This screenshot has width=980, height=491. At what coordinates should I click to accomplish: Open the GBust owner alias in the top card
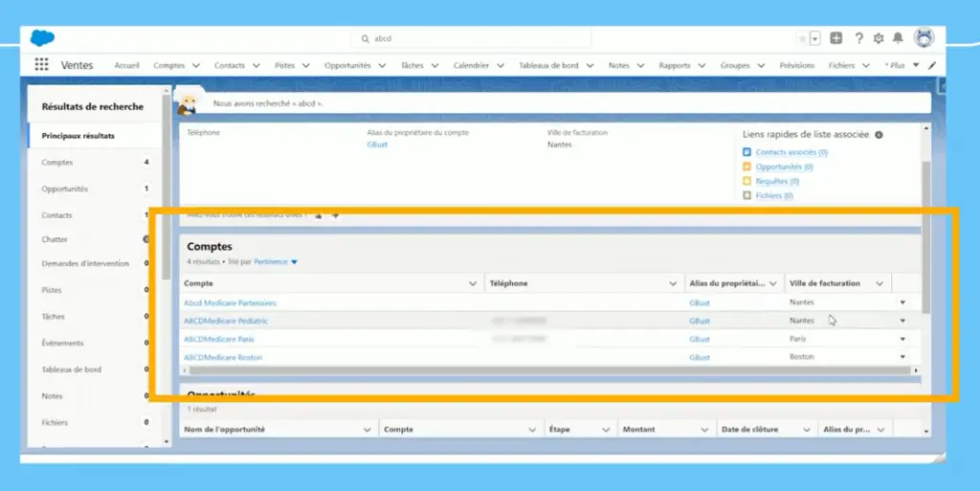click(377, 145)
